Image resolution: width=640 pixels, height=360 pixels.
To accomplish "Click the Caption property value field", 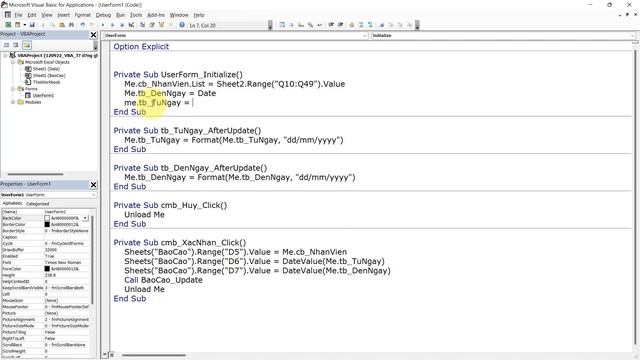I will pos(67,237).
